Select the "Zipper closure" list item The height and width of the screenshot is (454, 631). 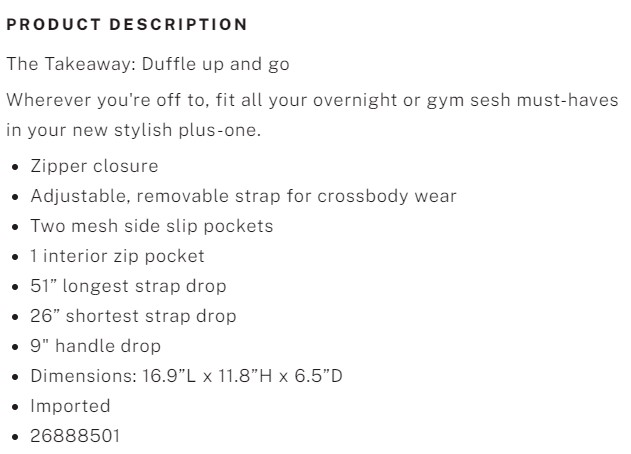94,166
